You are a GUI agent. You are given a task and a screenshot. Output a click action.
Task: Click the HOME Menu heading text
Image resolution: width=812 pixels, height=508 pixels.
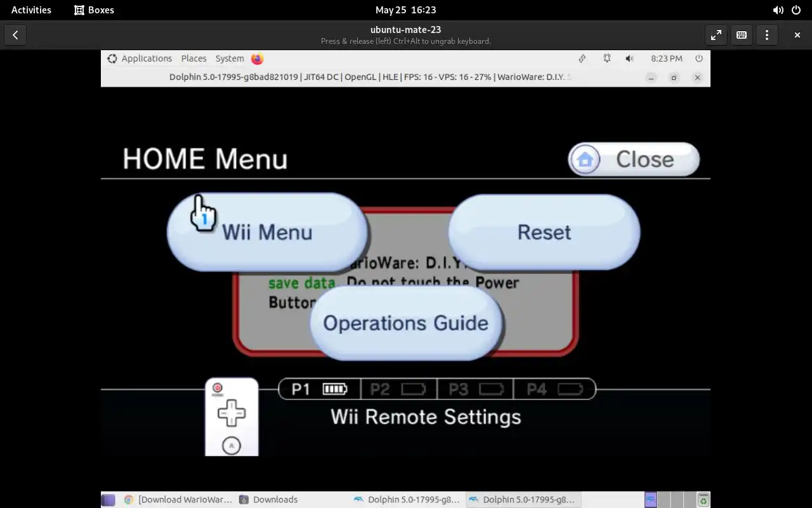tap(205, 159)
